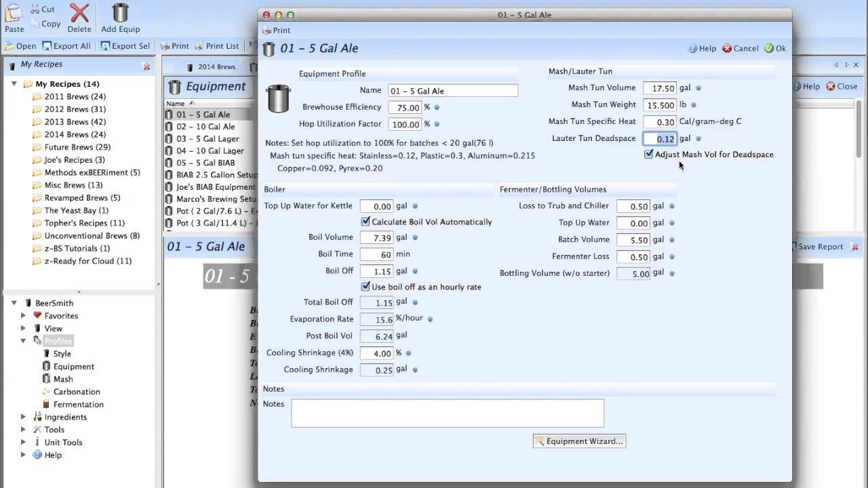The image size is (868, 488).
Task: Expand the Ingredients tree node
Action: click(x=24, y=417)
